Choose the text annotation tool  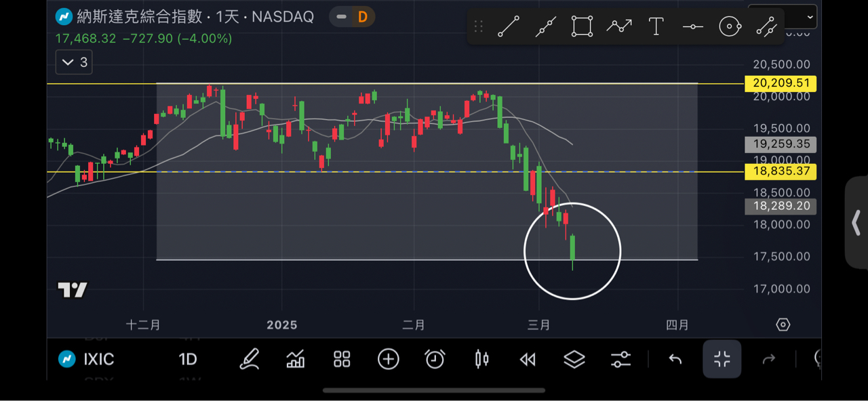[x=656, y=27]
